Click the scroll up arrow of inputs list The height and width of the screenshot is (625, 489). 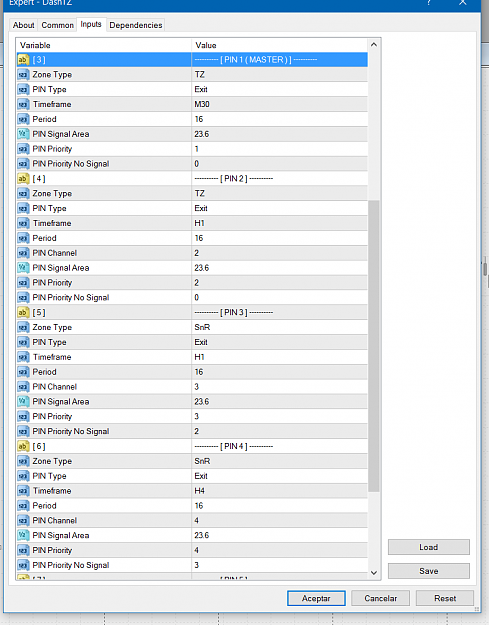[374, 45]
